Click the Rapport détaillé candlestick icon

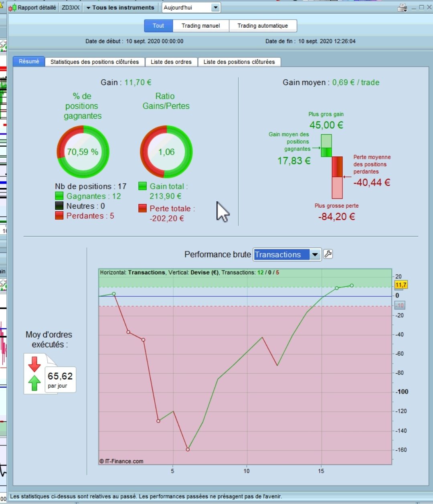(x=12, y=8)
